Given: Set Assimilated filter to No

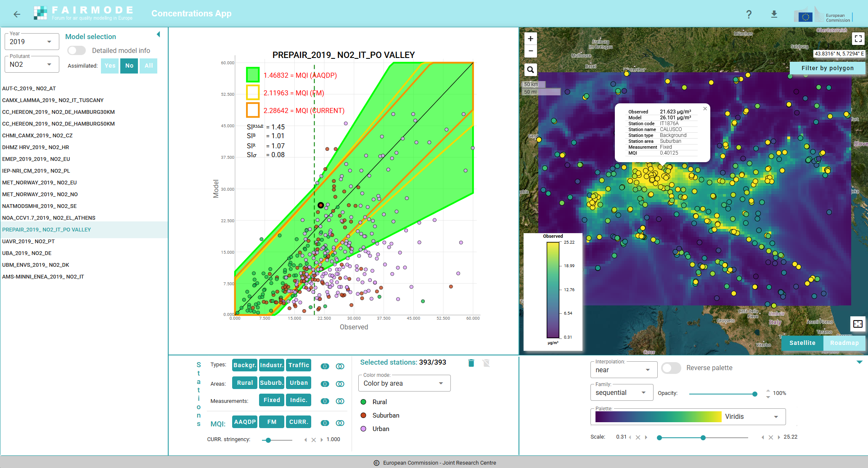Looking at the screenshot, I should click(x=129, y=66).
